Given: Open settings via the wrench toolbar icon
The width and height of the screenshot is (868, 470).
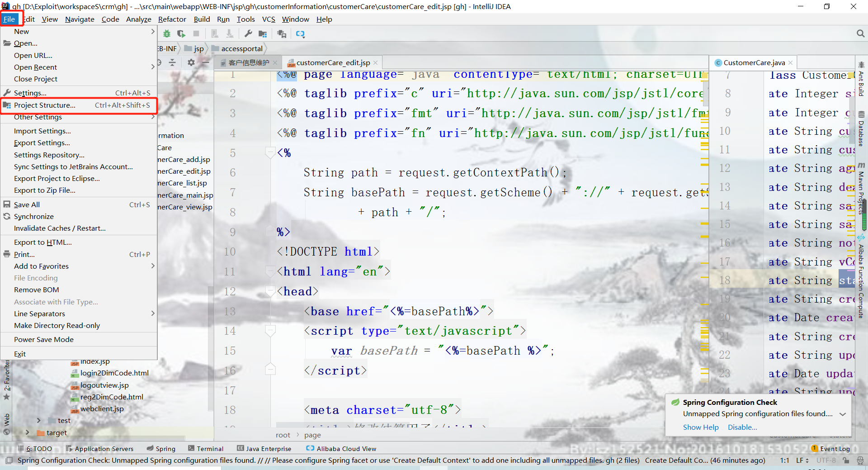Looking at the screenshot, I should (x=248, y=34).
